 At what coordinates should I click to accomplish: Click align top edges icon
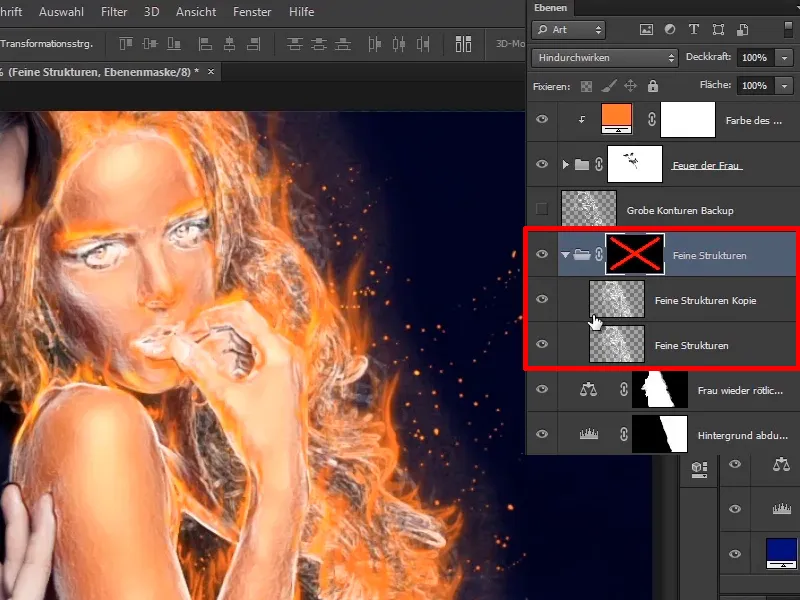tap(126, 44)
